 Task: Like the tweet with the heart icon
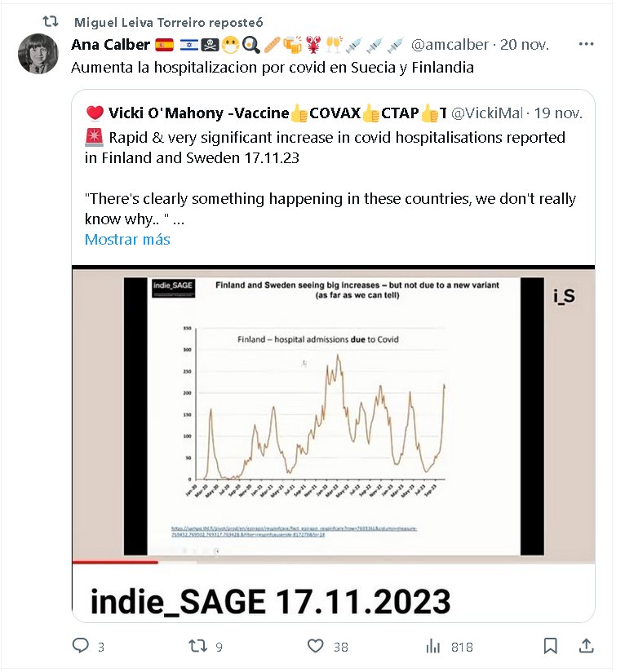(316, 646)
